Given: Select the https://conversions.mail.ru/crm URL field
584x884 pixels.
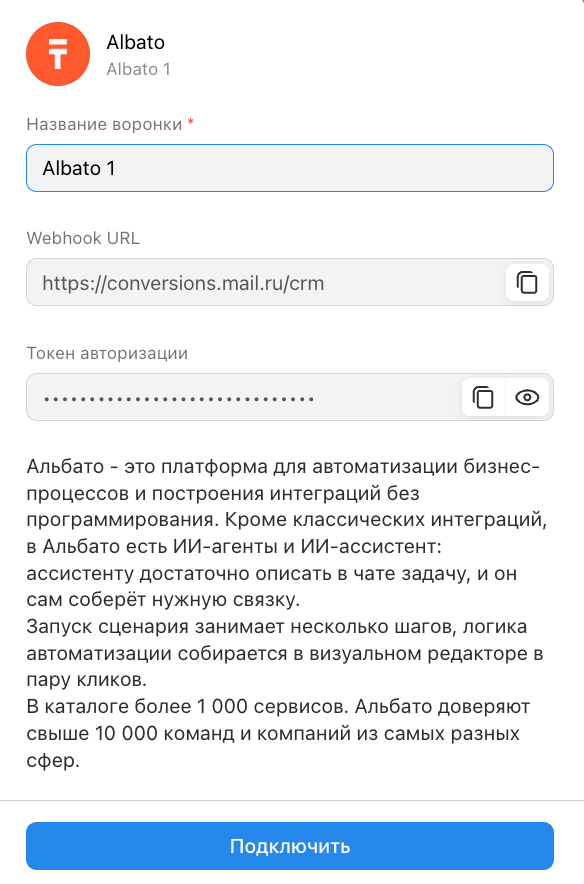Looking at the screenshot, I should (265, 282).
